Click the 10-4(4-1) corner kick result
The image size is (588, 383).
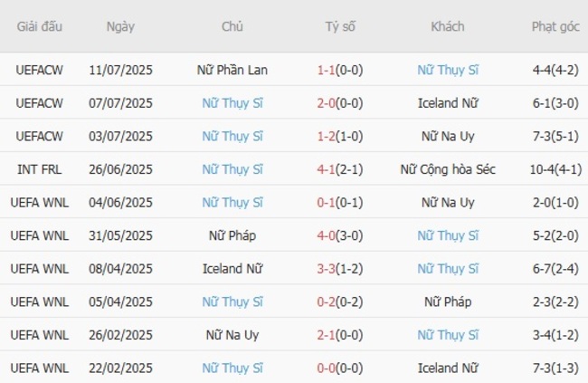(555, 169)
